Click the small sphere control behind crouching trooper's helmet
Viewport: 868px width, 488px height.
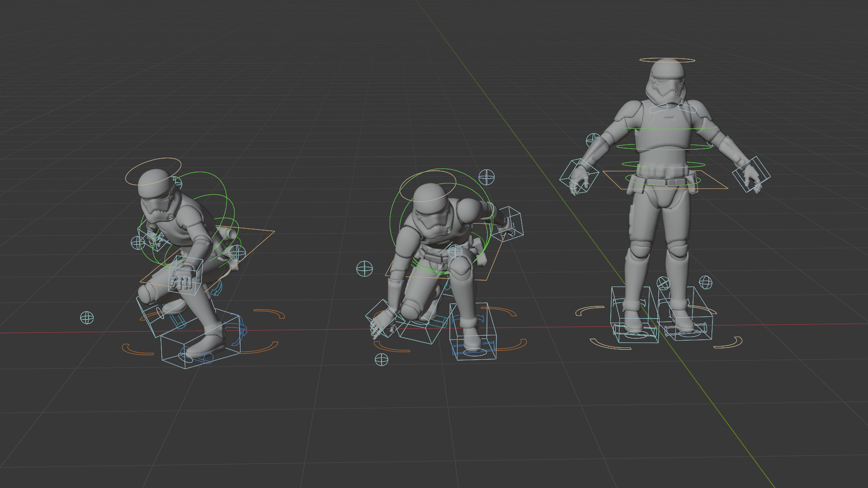(x=178, y=183)
